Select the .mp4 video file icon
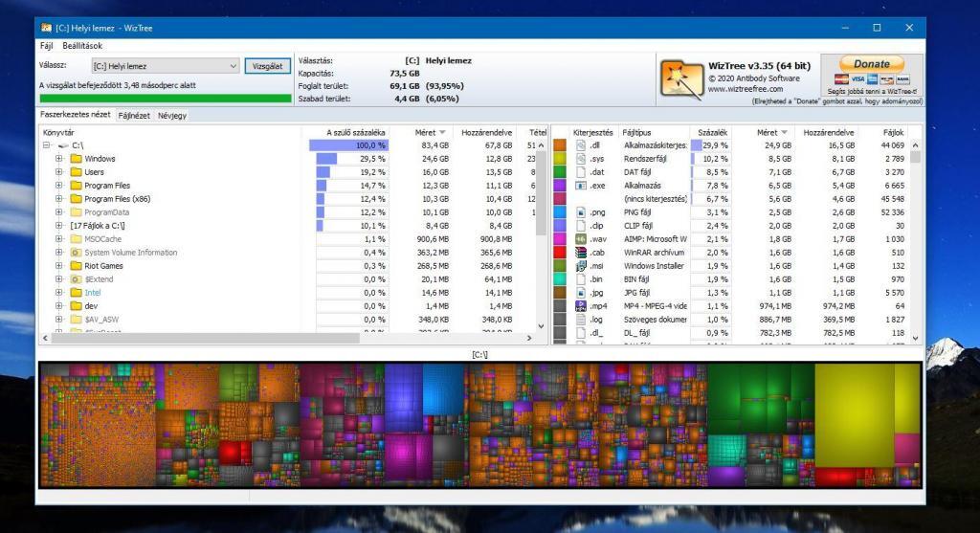The image size is (980, 533). [x=581, y=306]
